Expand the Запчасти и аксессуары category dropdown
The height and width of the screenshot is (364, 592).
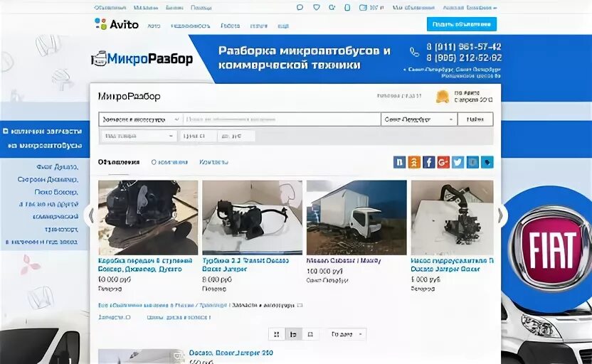pyautogui.click(x=141, y=119)
